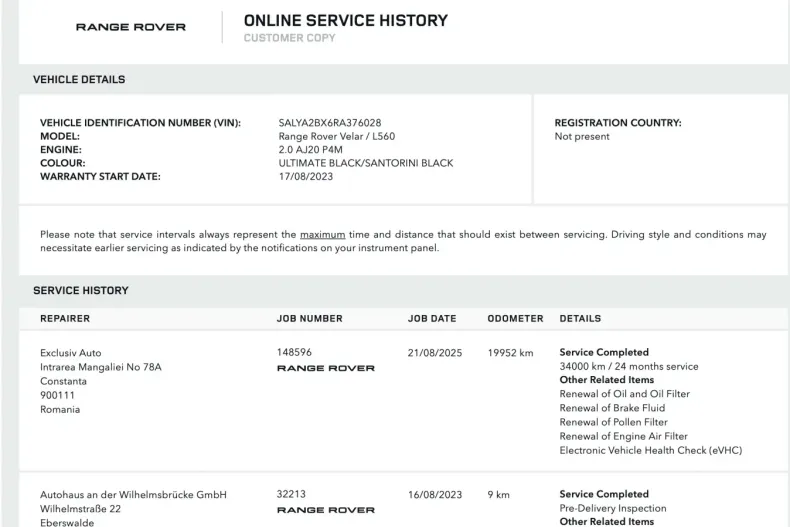790x527 pixels.
Task: Click the 'SERVICE HISTORY' section header
Action: (81, 291)
